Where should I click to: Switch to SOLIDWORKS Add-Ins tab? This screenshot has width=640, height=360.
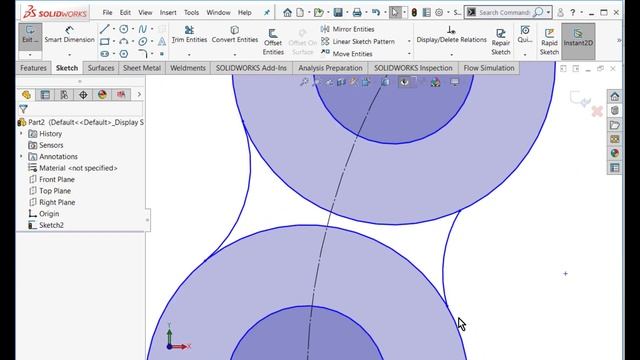coord(251,68)
